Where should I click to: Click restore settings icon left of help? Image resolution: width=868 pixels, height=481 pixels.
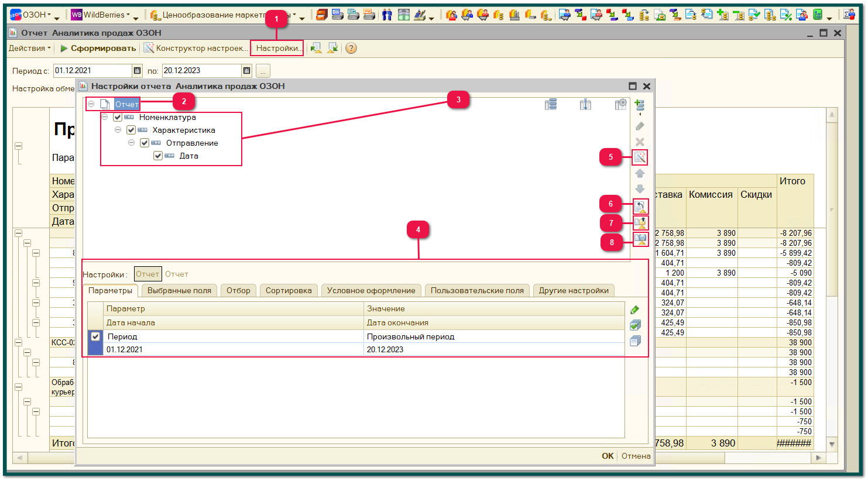(316, 48)
